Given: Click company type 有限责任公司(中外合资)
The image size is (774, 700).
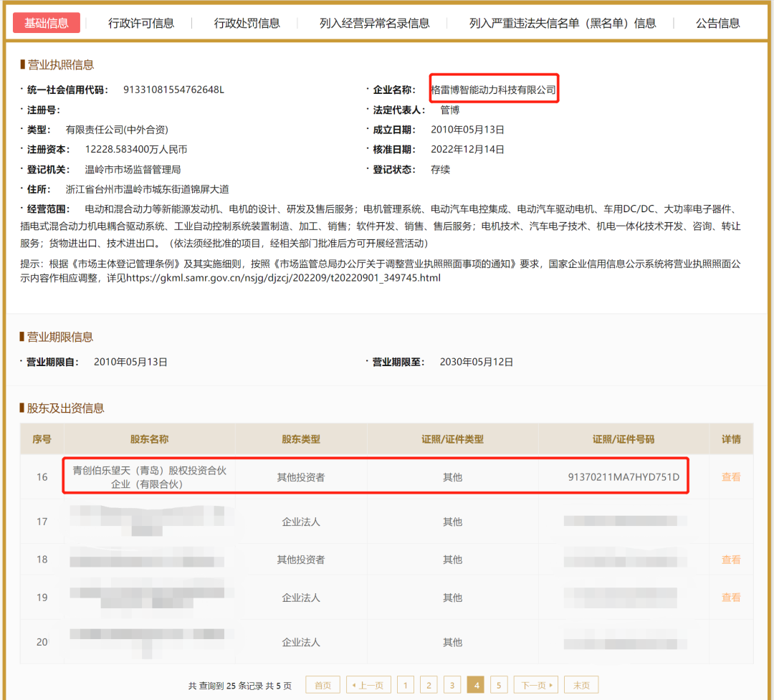Looking at the screenshot, I should pyautogui.click(x=117, y=130).
